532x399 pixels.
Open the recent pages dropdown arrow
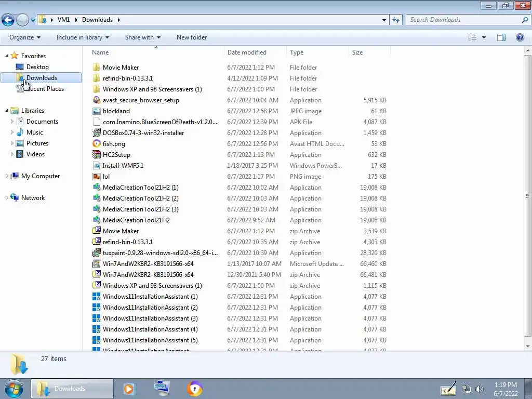[x=33, y=20]
